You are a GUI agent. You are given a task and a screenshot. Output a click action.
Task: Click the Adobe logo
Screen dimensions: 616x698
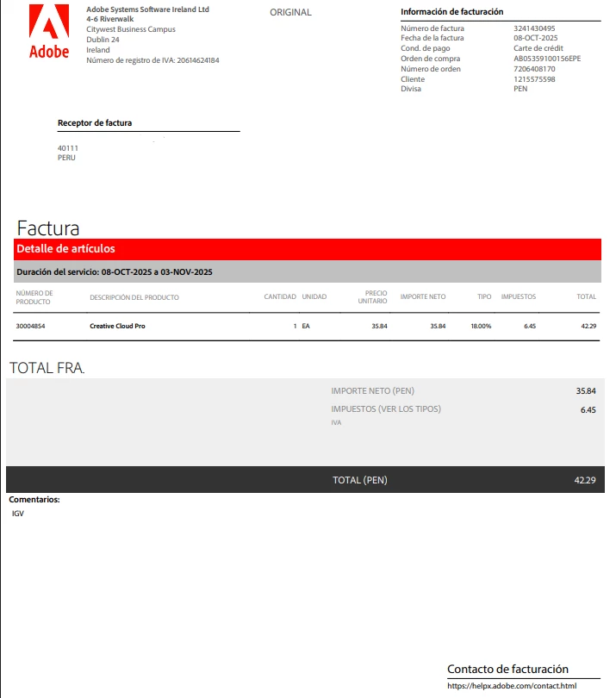coord(49,32)
